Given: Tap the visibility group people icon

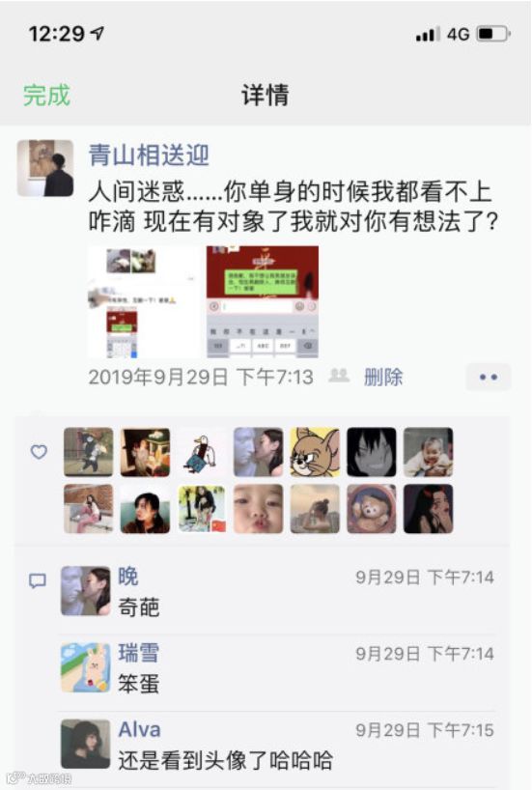Looking at the screenshot, I should (339, 376).
